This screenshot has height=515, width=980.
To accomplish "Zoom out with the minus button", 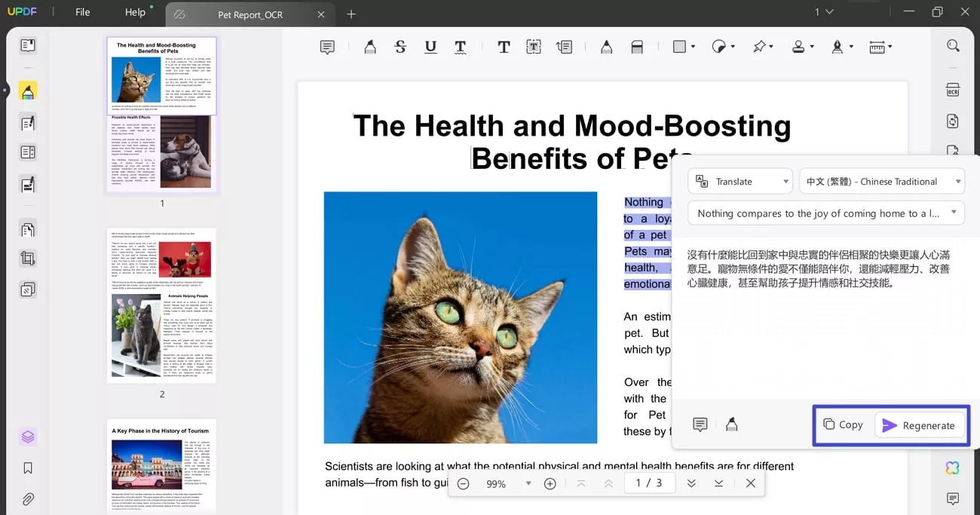I will [x=463, y=484].
